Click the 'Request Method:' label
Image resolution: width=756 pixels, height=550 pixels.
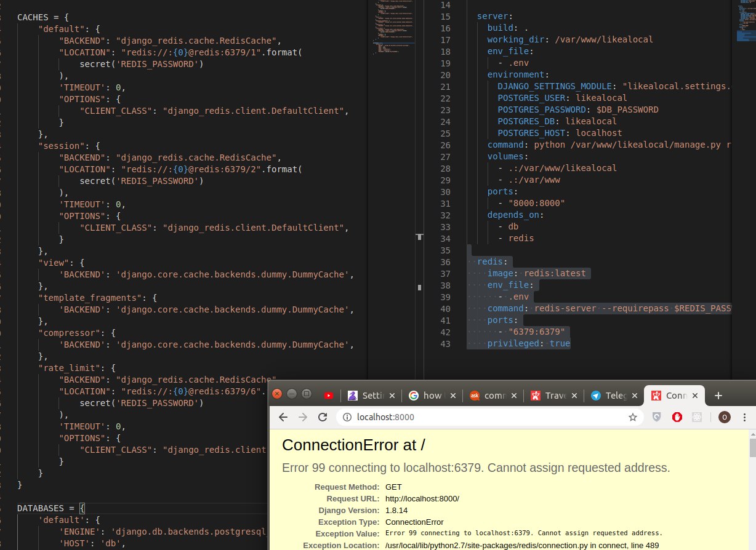tap(347, 487)
